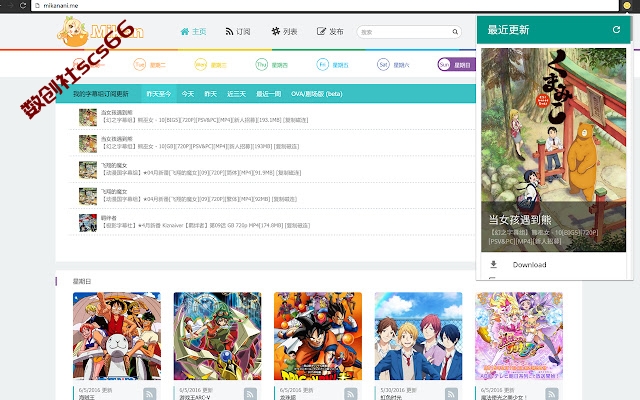Select the Fri 星期五 day filter
The image size is (640, 400).
click(332, 64)
